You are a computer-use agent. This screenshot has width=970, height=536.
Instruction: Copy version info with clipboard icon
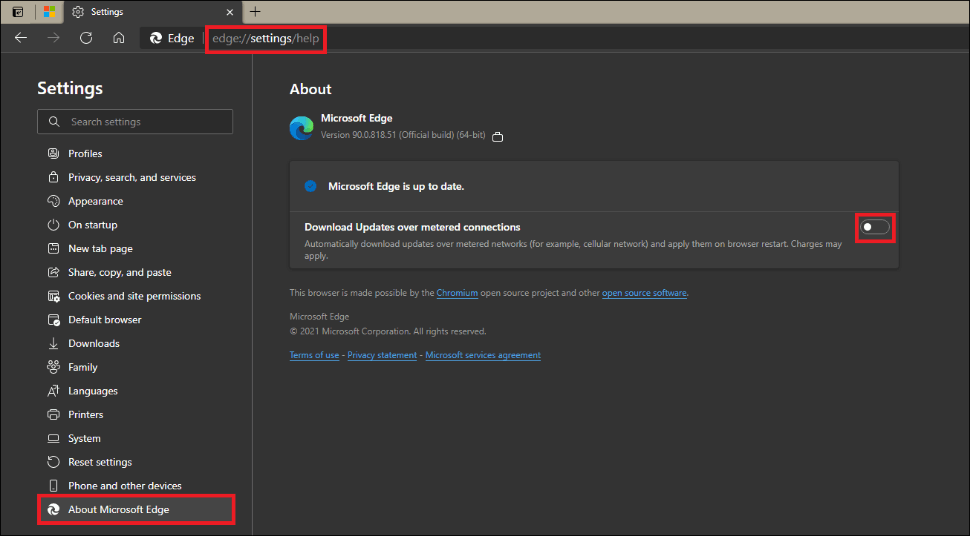coord(497,137)
